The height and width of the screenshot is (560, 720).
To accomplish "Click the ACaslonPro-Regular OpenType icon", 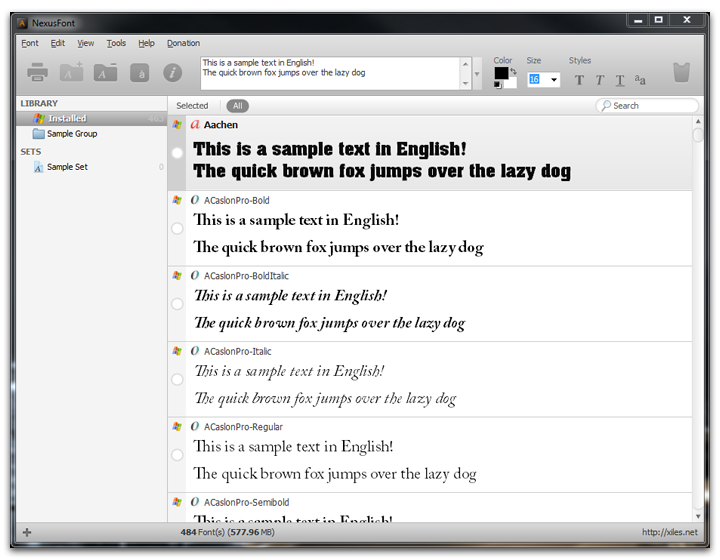I will 195,426.
